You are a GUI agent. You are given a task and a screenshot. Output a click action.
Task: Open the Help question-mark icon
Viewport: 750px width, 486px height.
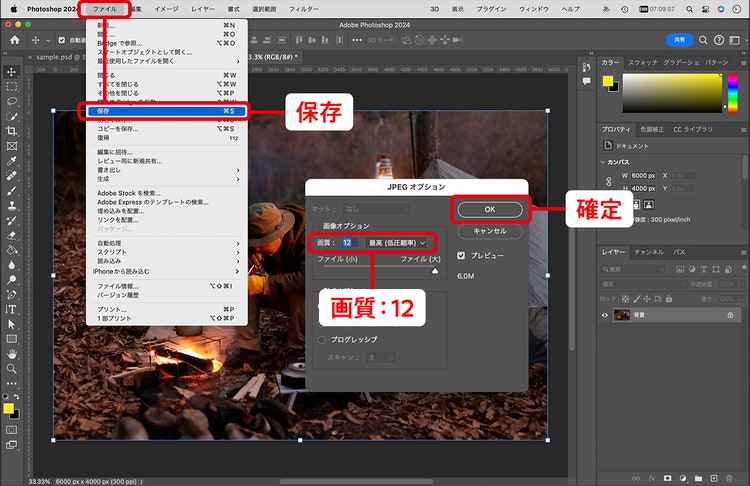pyautogui.click(x=718, y=40)
